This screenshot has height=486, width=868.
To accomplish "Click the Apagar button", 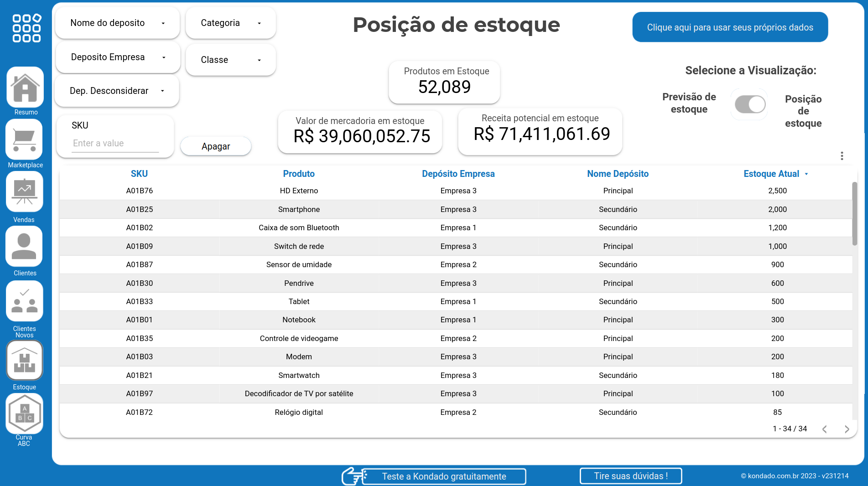I will tap(215, 146).
